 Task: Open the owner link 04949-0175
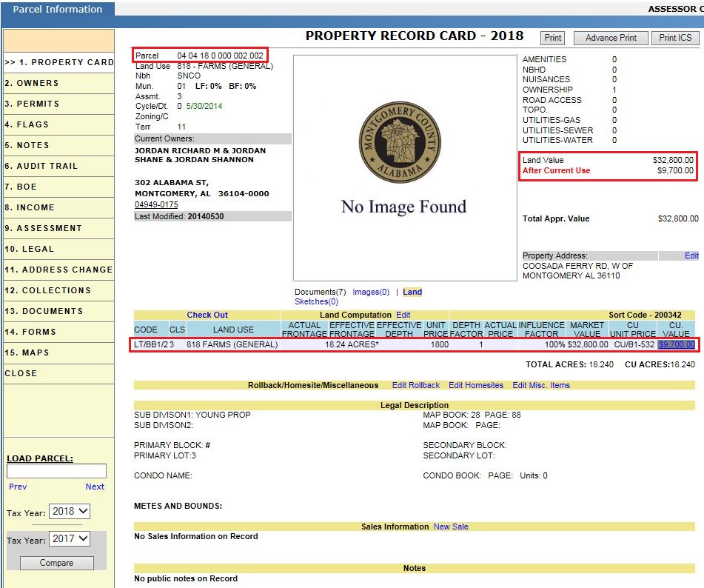pyautogui.click(x=156, y=204)
